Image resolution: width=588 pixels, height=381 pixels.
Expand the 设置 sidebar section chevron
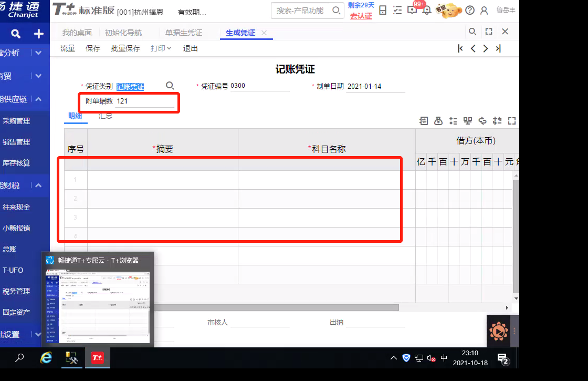click(38, 334)
